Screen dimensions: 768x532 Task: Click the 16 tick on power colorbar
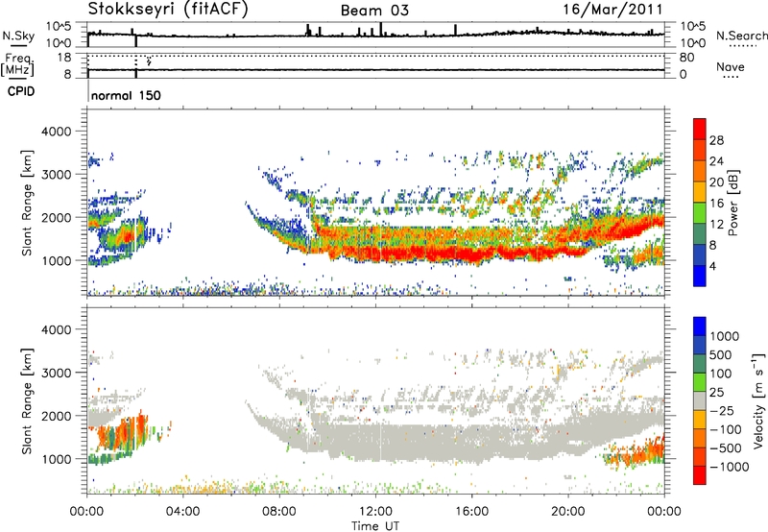point(716,204)
